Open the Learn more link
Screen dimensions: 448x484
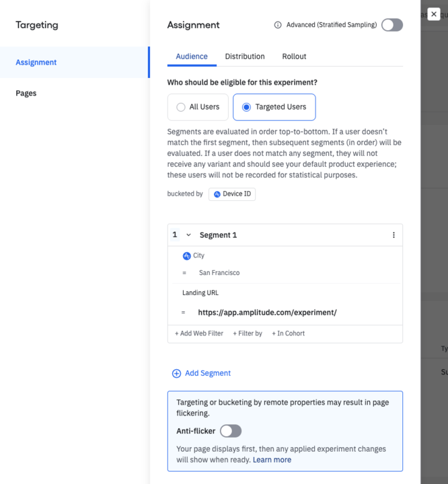(272, 460)
